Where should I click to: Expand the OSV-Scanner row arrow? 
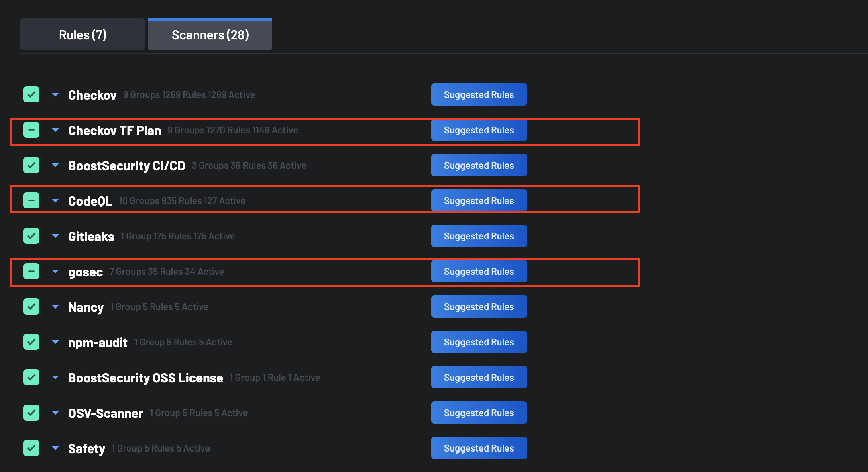[x=55, y=413]
